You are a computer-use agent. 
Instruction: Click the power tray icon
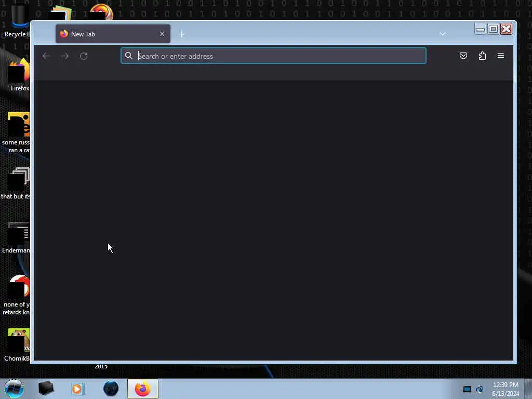tap(480, 389)
